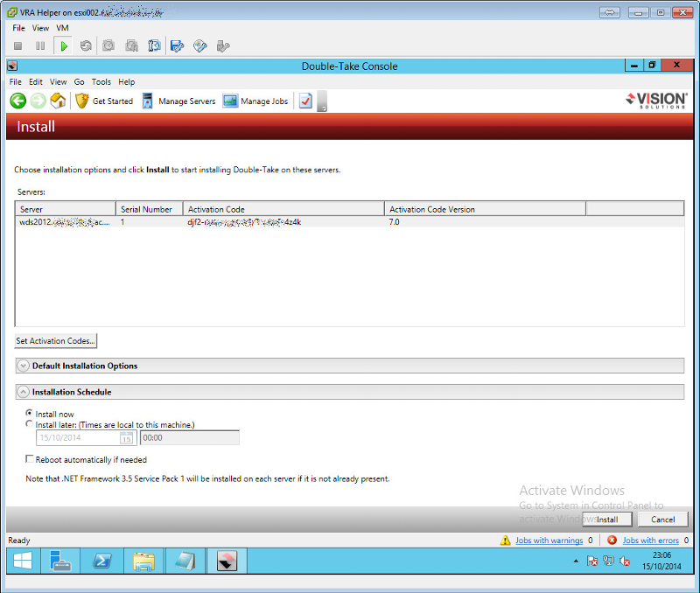Open the File menu in VRA Helper window
This screenshot has height=593, width=700.
click(18, 28)
